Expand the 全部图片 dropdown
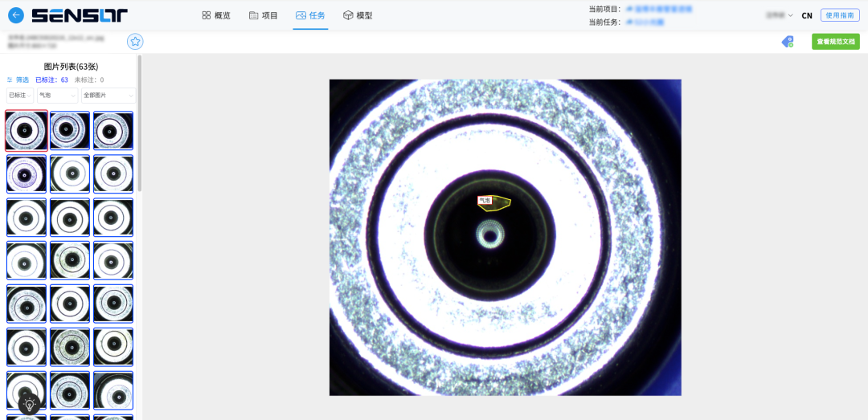 [x=108, y=96]
